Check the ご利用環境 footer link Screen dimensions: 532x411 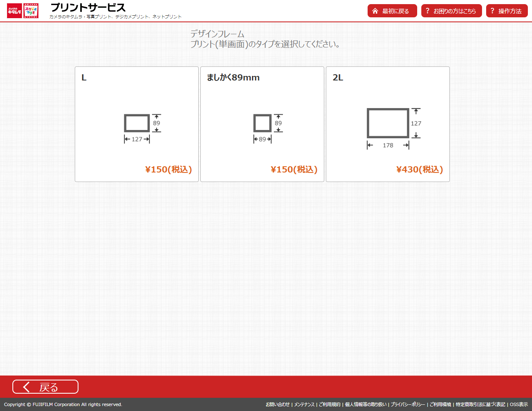pyautogui.click(x=440, y=404)
